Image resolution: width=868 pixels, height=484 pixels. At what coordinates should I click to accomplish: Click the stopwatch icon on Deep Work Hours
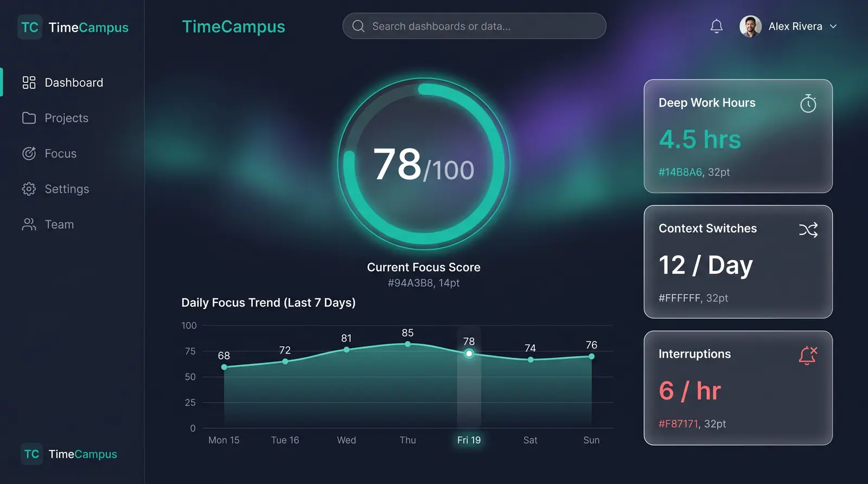[808, 103]
